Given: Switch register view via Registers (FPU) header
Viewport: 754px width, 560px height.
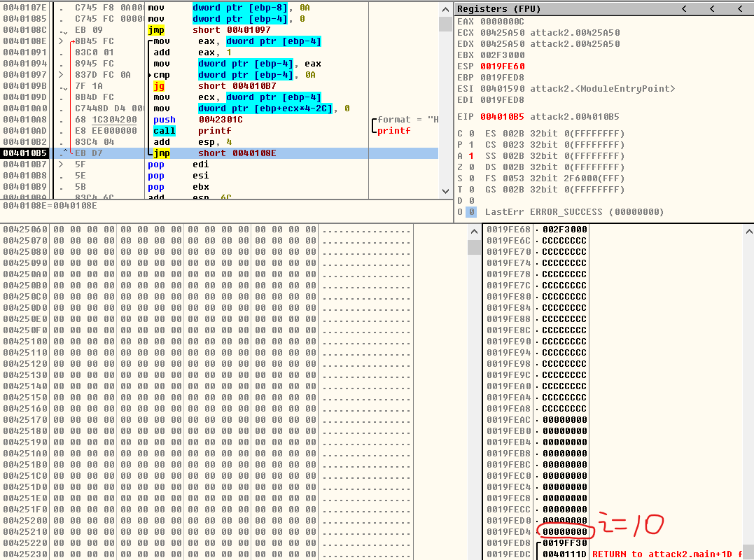Looking at the screenshot, I should click(498, 9).
